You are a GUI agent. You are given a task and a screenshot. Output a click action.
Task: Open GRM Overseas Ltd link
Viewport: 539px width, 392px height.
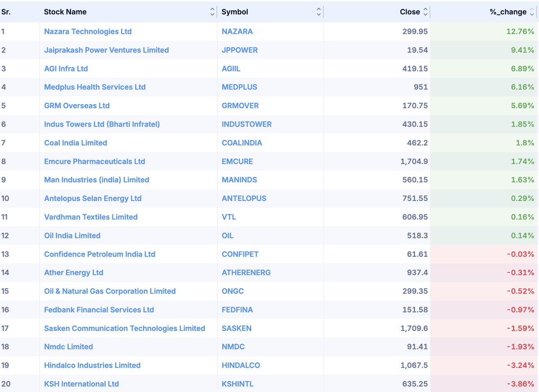[x=77, y=106]
